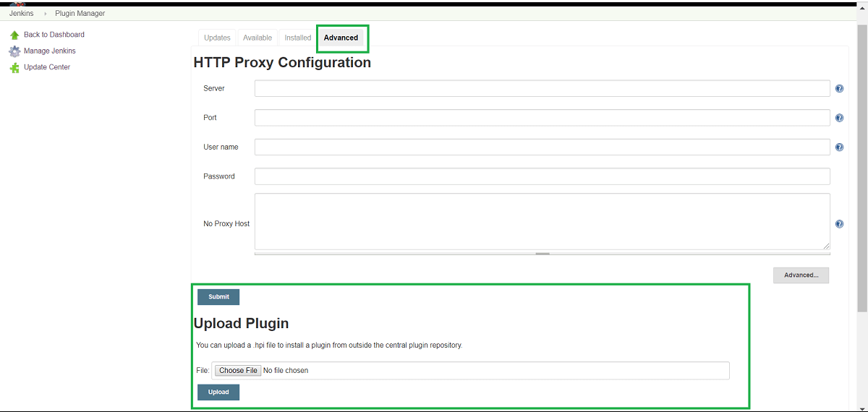Screen dimensions: 868x412
Task: Expand the breadcrumb arrow after Jenkins
Action: click(45, 14)
